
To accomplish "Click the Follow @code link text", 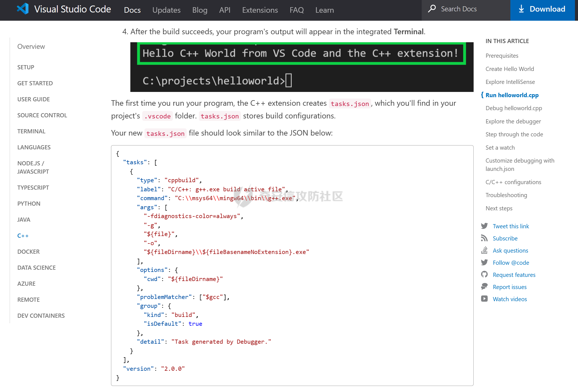I will [511, 263].
